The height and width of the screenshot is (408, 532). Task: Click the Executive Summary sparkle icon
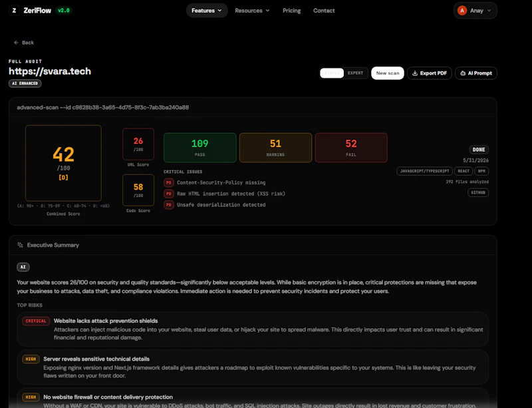[x=20, y=245]
